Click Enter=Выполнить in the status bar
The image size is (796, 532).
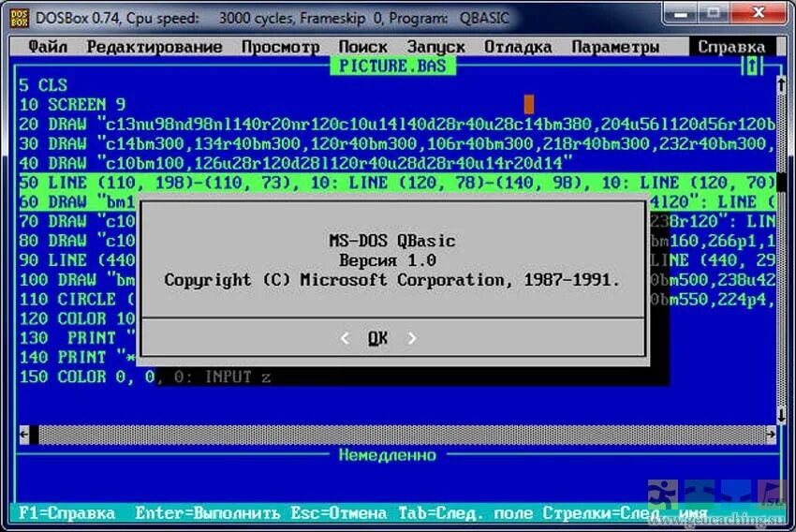pos(207,512)
